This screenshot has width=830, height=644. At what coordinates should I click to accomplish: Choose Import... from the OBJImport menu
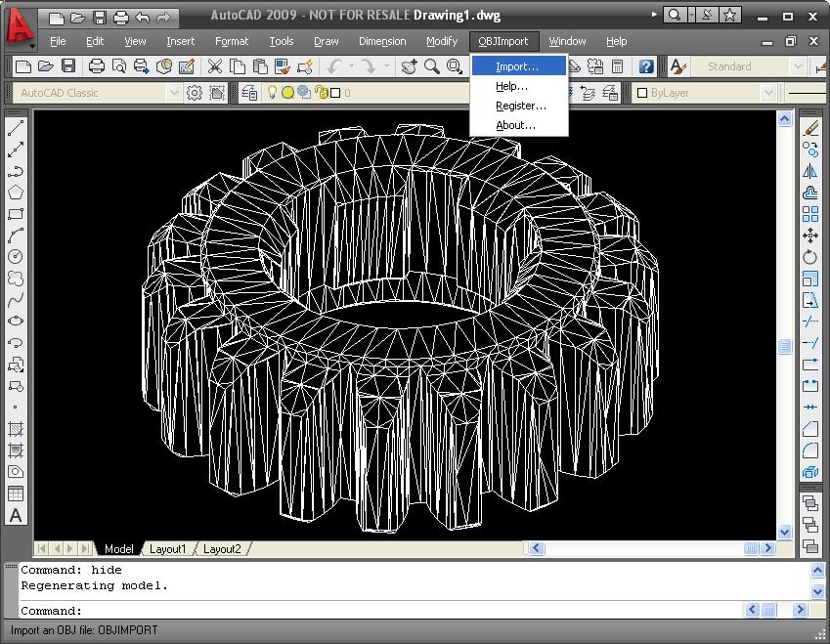517,66
